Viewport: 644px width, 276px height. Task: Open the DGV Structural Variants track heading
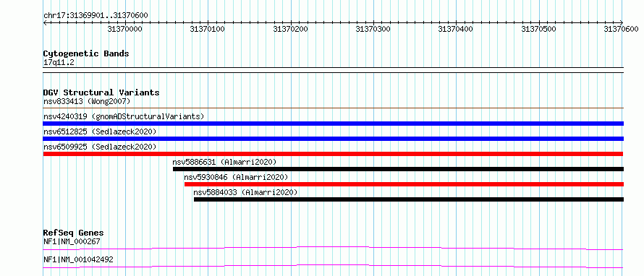(101, 92)
